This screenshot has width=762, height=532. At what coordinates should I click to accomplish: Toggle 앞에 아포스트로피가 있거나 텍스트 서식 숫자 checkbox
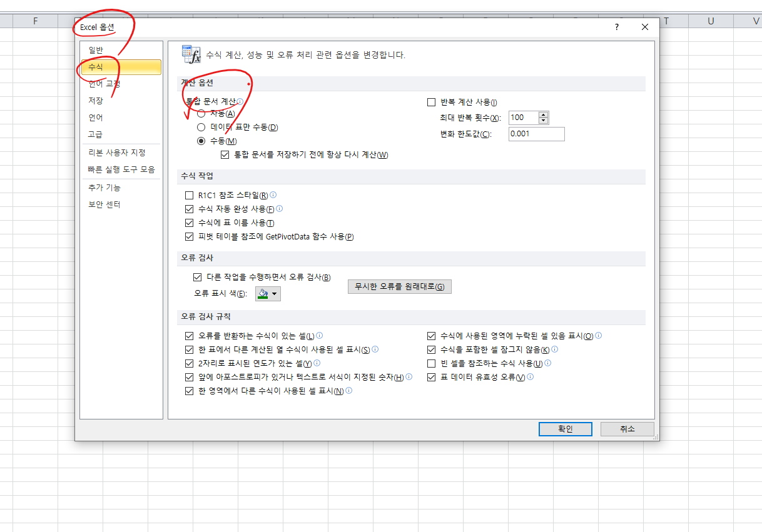point(190,377)
